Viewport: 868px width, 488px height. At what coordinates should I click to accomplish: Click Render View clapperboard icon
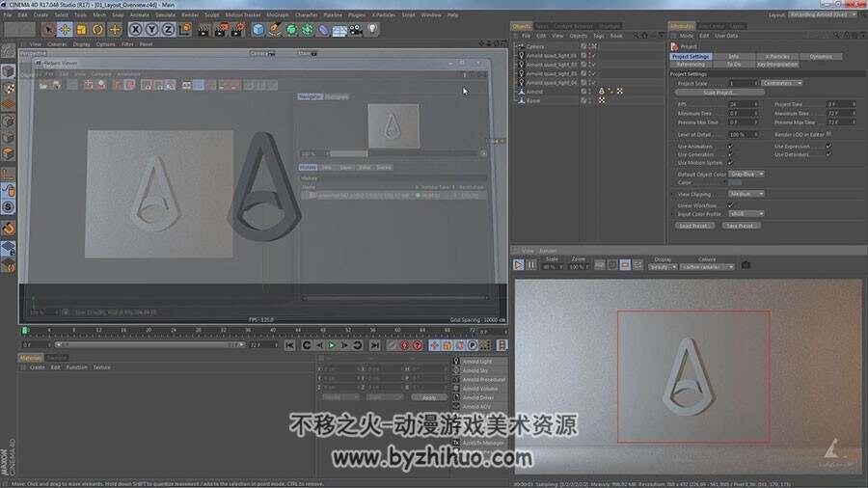(x=203, y=29)
